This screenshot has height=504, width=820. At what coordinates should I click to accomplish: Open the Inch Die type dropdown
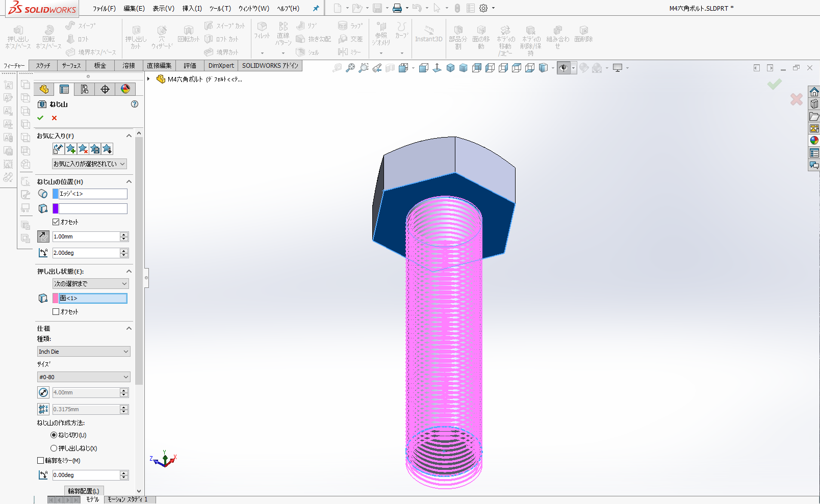pos(84,352)
